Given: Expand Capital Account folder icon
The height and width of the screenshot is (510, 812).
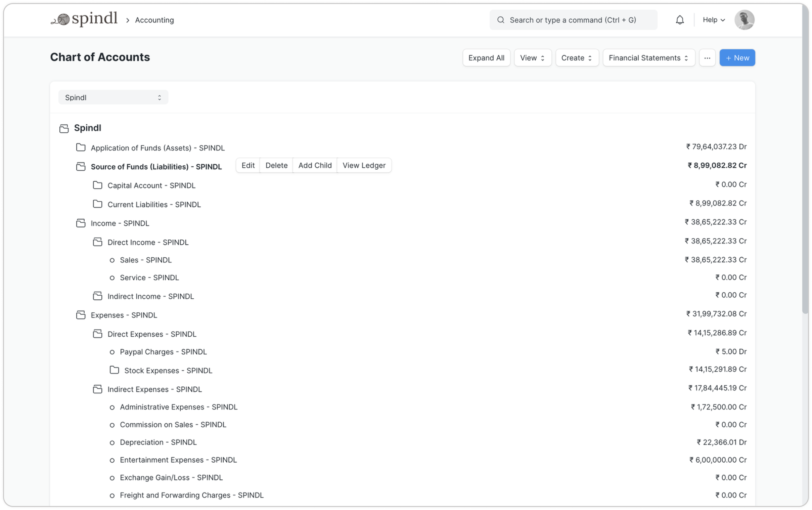Looking at the screenshot, I should pos(97,185).
